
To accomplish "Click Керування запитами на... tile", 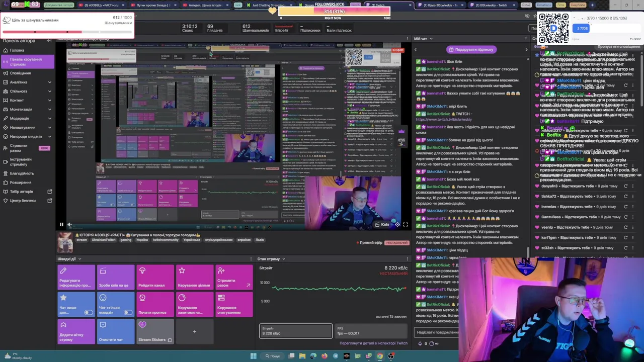I will coord(194,305).
